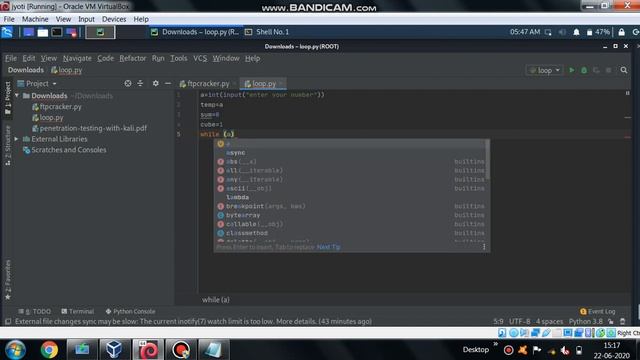The width and height of the screenshot is (640, 360).
Task: Open Project panel settings gear
Action: (156, 83)
